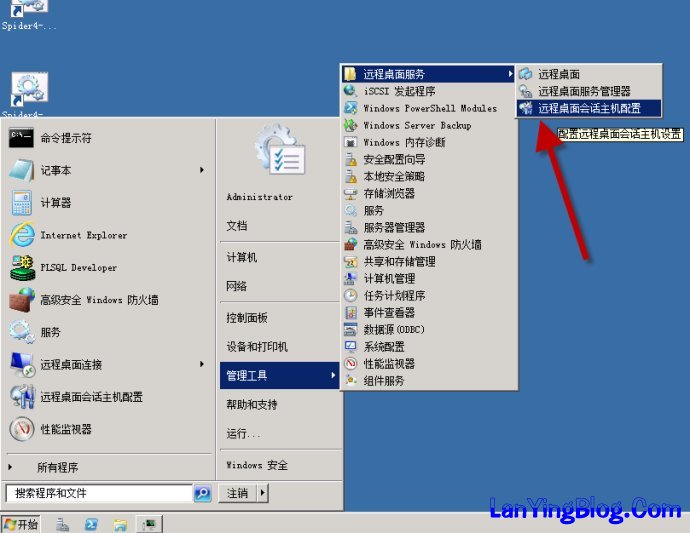690x533 pixels.
Task: Expand the 远程桌面连接 jump list arrow
Action: (202, 364)
